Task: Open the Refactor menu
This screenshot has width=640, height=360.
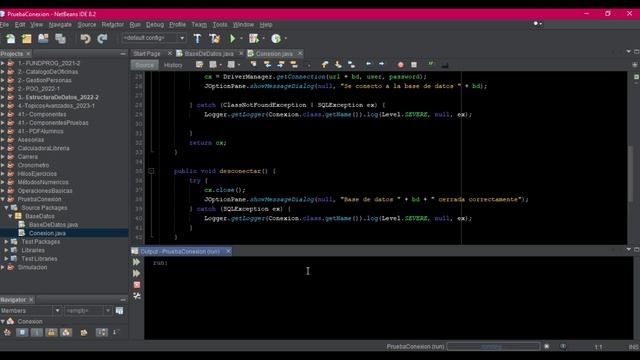Action: 112,25
